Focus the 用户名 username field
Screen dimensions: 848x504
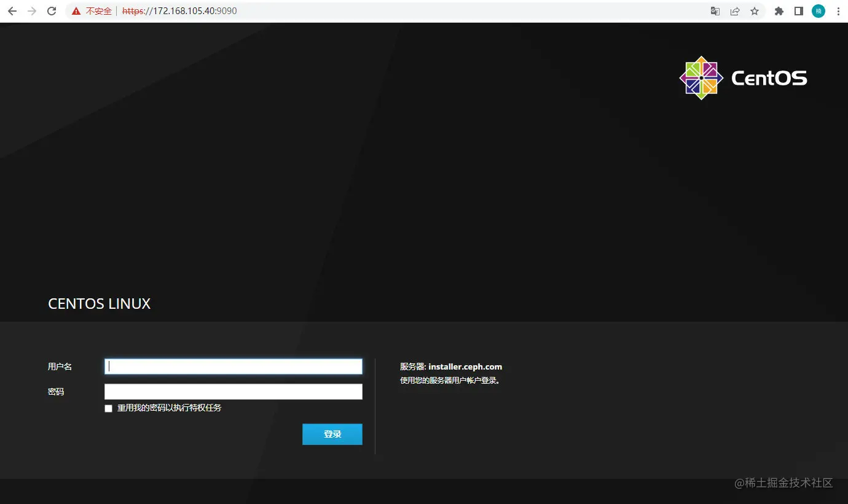(x=234, y=366)
